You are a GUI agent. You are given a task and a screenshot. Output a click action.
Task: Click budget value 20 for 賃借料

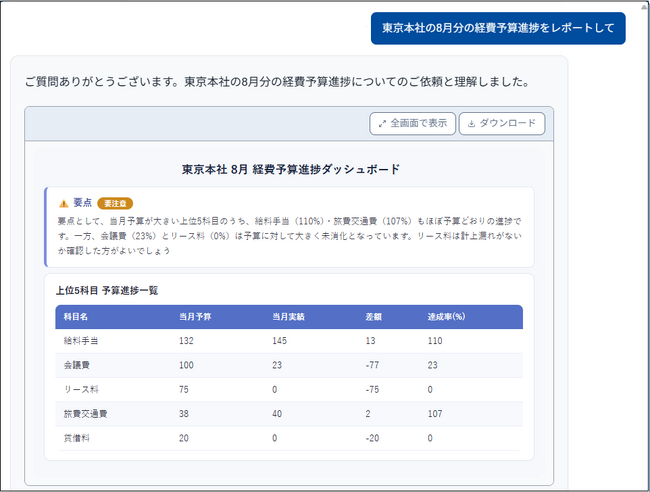(x=184, y=438)
